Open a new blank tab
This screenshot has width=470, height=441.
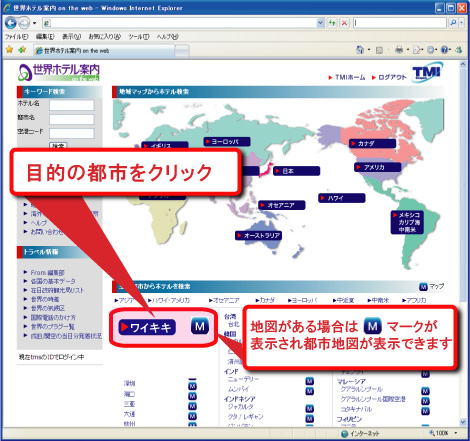(x=182, y=51)
